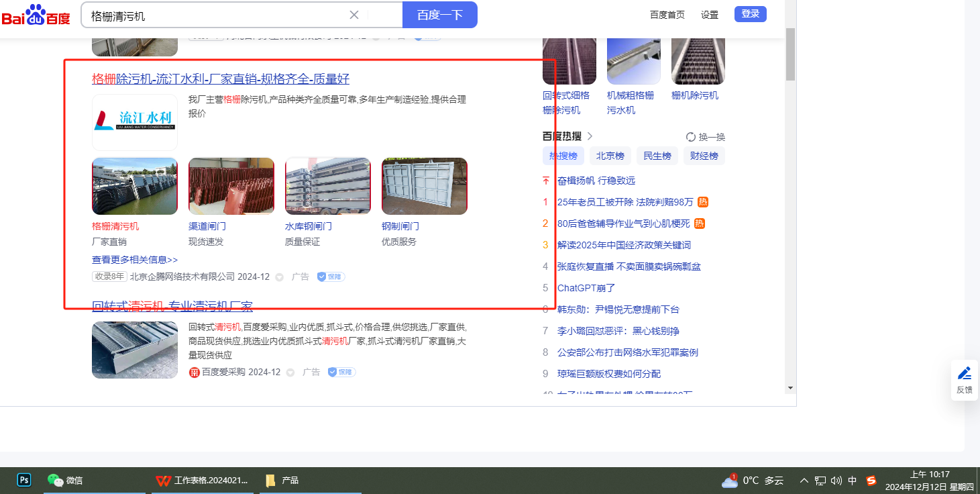Click the scrollbar down arrow
Viewport: 980px width, 494px height.
pyautogui.click(x=790, y=387)
